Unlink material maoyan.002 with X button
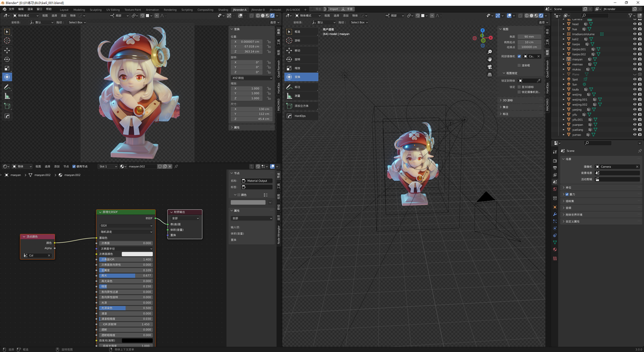The width and height of the screenshot is (644, 352). pos(170,167)
